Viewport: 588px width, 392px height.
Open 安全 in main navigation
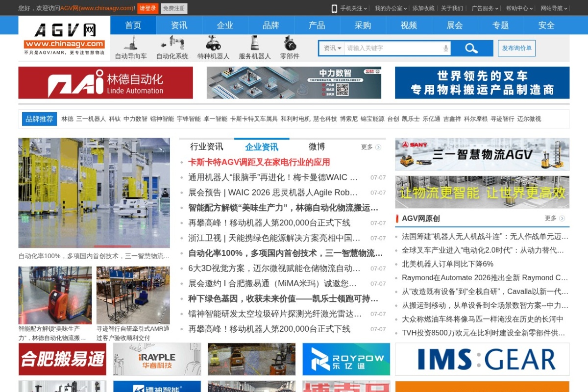pyautogui.click(x=546, y=25)
